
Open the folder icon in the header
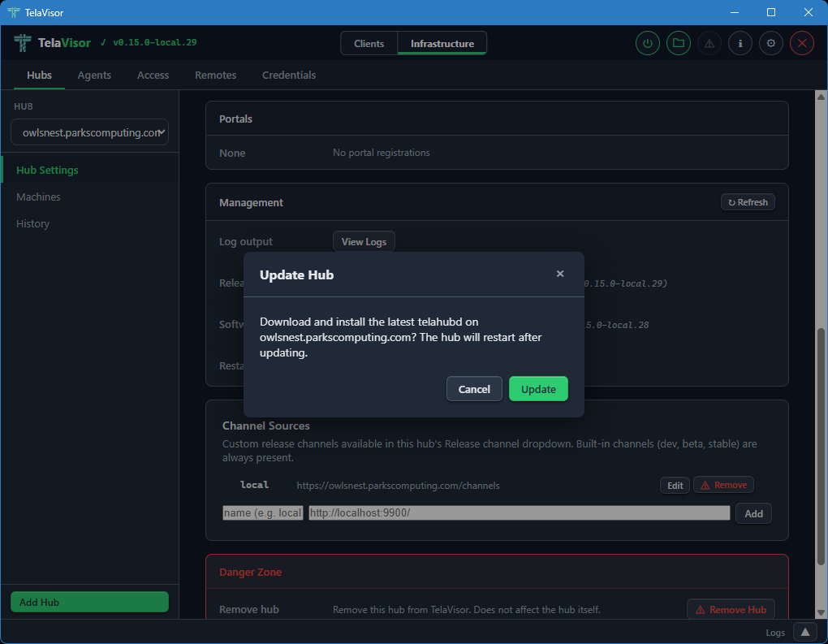pos(679,43)
